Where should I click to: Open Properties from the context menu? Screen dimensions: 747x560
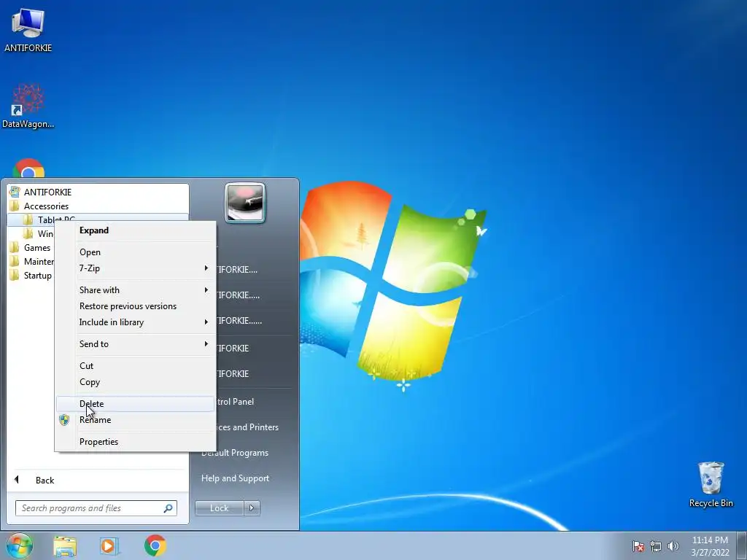(135, 441)
